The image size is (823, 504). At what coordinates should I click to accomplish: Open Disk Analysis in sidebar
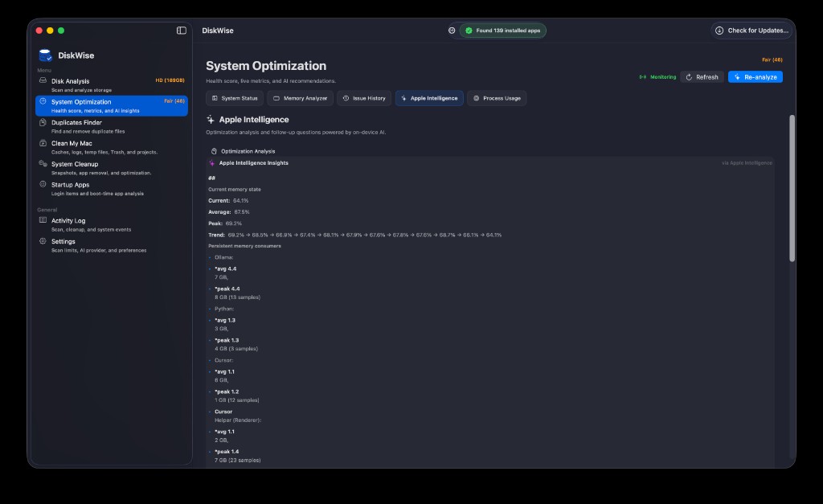point(111,85)
